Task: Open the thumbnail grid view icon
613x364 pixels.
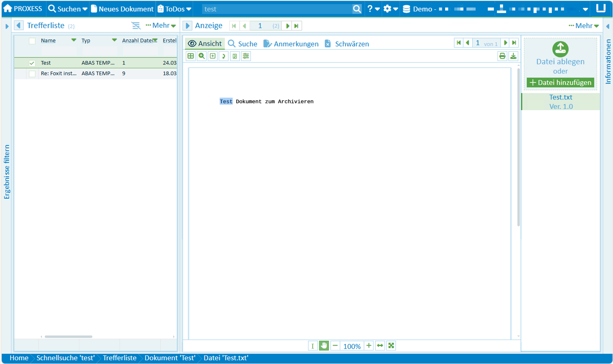Action: (190, 56)
